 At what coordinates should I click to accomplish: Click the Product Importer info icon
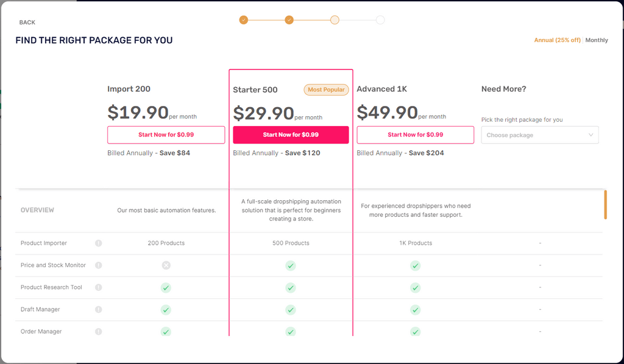coord(98,243)
